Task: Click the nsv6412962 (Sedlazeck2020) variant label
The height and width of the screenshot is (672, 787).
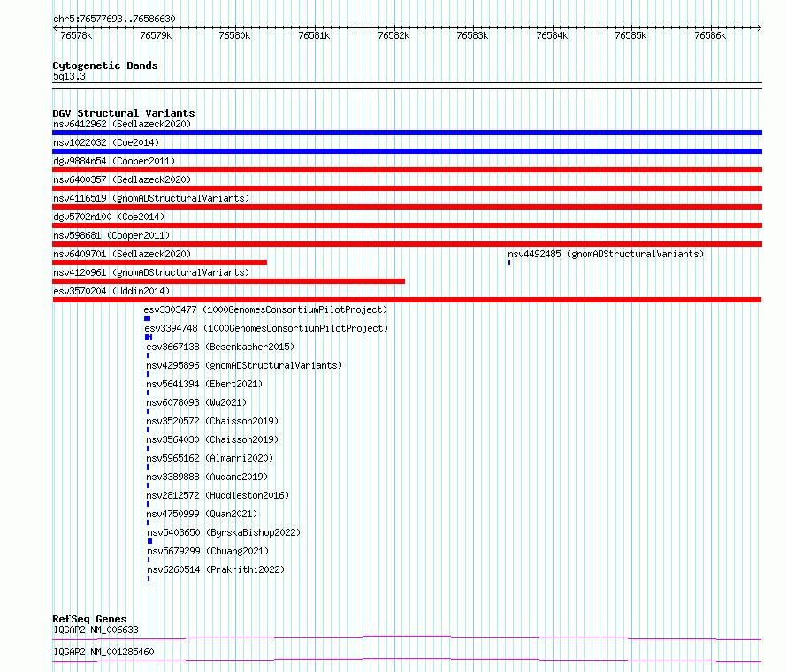Action: 122,124
